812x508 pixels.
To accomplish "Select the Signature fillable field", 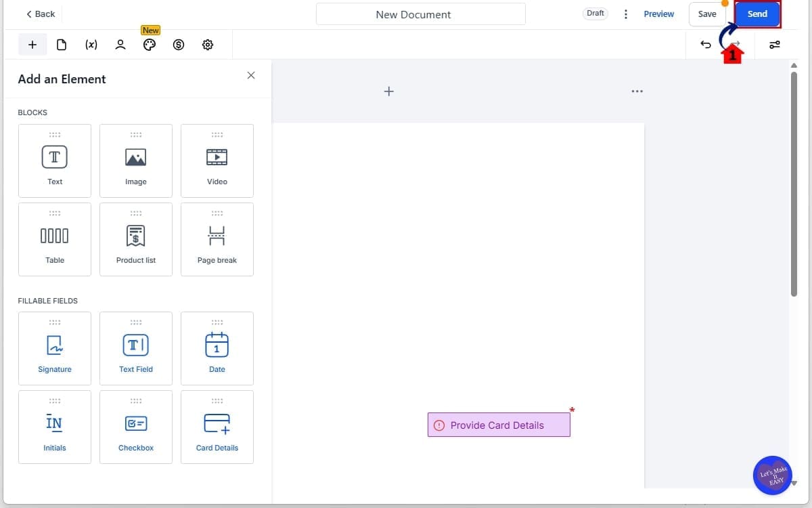I will coord(55,348).
